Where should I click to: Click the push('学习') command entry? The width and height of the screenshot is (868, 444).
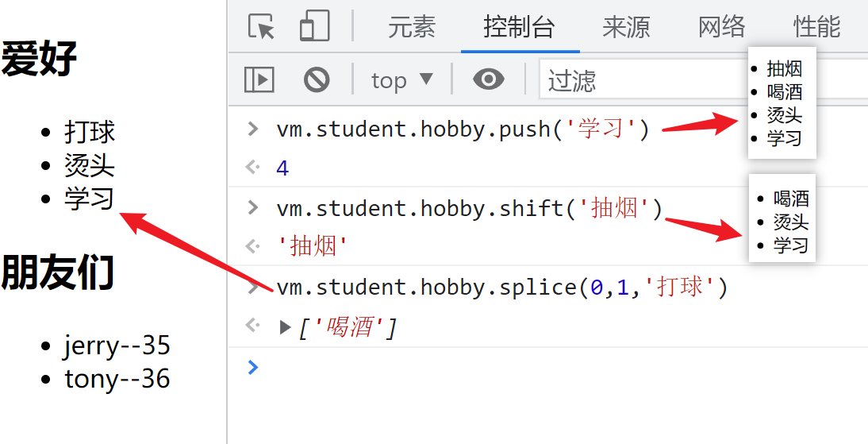[x=463, y=129]
